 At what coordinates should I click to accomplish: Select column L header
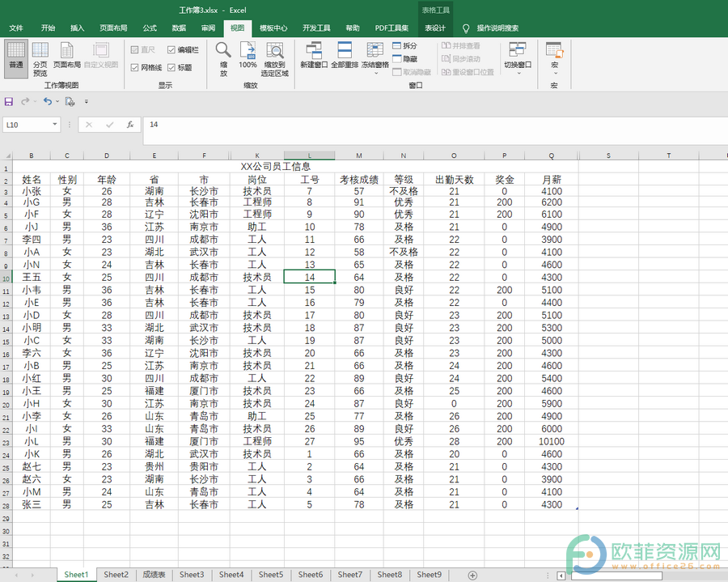(310, 155)
